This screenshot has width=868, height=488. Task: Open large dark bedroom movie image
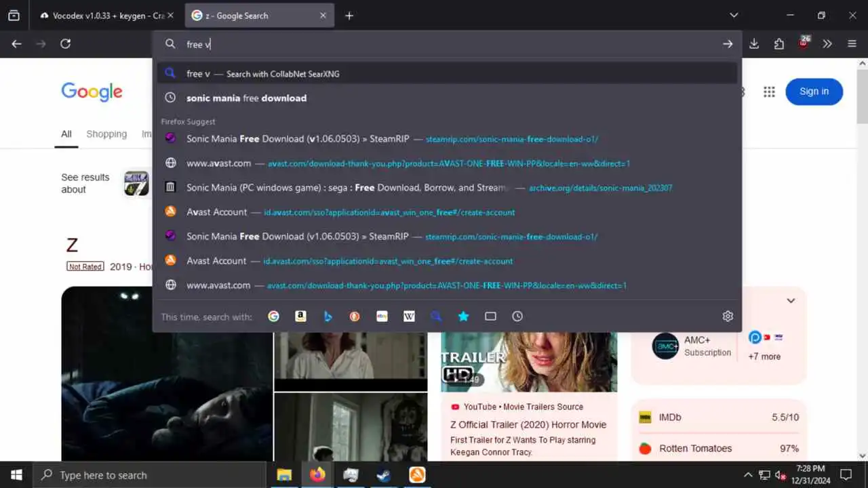(x=167, y=373)
